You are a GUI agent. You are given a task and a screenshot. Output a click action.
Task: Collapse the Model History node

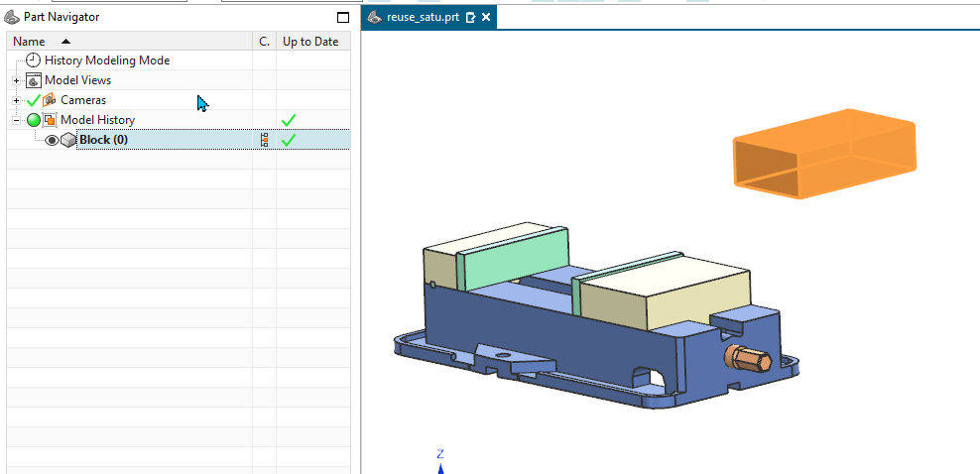(x=17, y=120)
